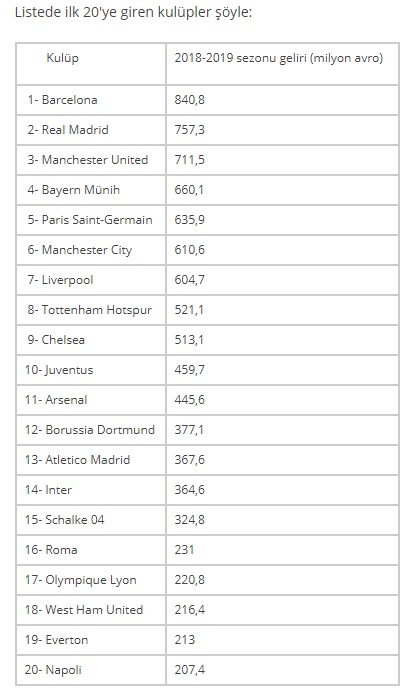The width and height of the screenshot is (403, 688).
Task: Select the 17- Olympique Lyon cell
Action: pyautogui.click(x=91, y=580)
